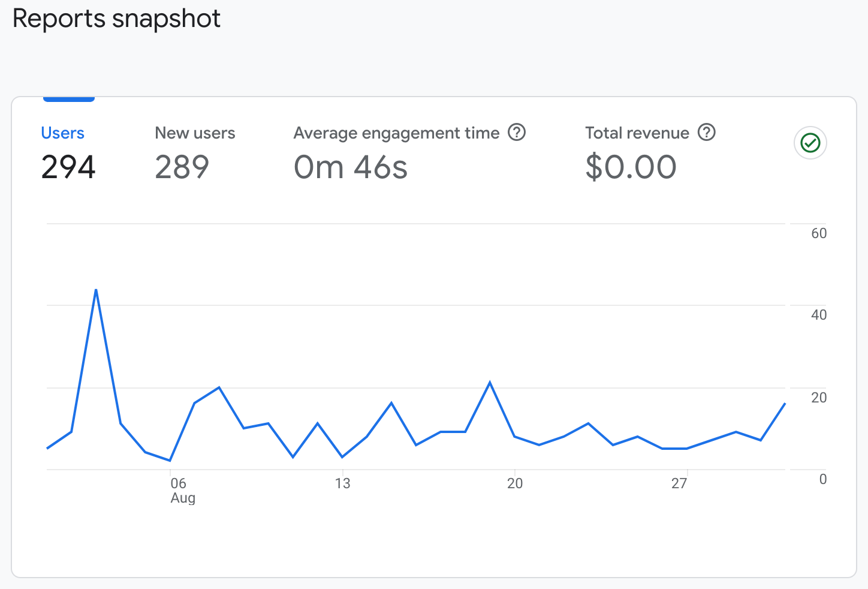Viewport: 868px width, 589px height.
Task: Switch to the New users metric tab
Action: click(x=195, y=133)
